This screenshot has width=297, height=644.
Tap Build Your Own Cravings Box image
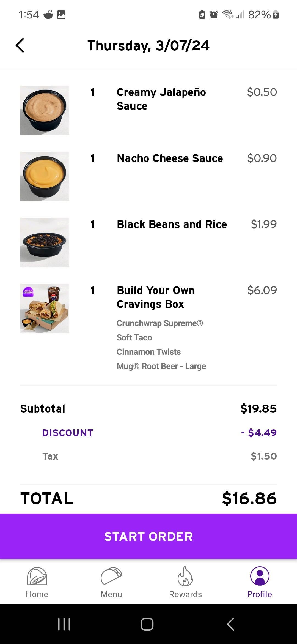coord(45,309)
